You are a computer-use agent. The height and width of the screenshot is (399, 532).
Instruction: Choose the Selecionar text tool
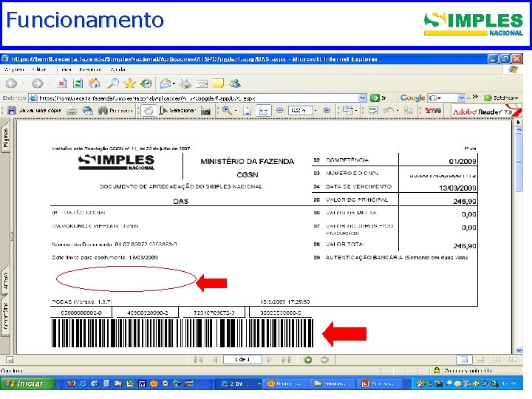click(x=177, y=111)
